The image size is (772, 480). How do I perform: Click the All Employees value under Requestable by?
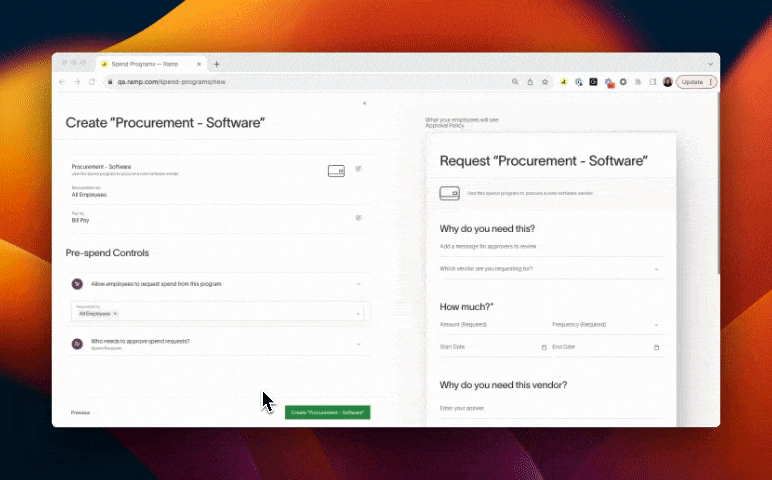pos(89,195)
